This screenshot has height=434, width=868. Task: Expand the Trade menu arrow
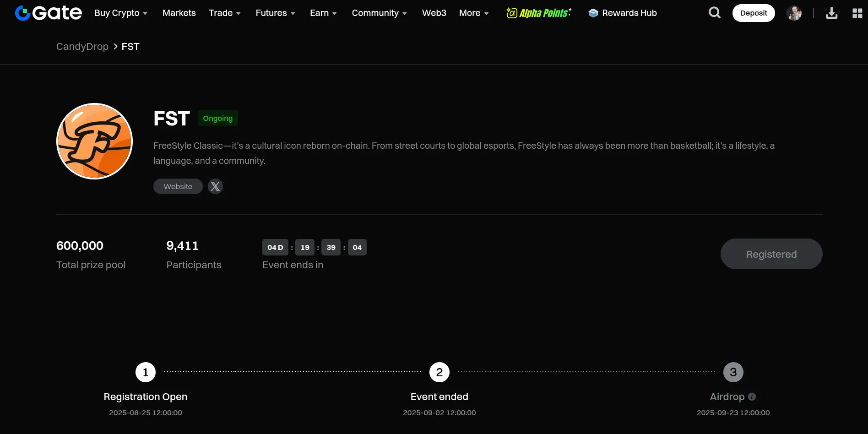239,13
